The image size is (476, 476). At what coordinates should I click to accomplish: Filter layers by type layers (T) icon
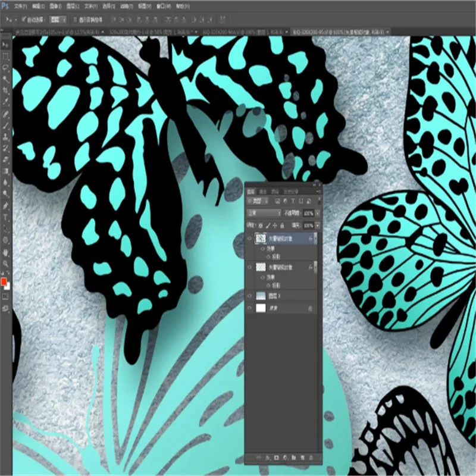(293, 201)
